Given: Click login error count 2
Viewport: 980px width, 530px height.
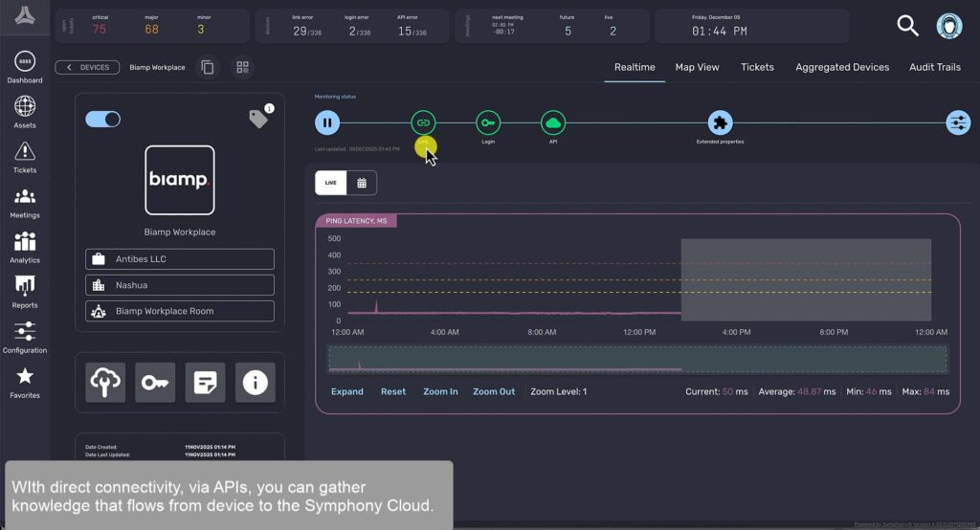Looking at the screenshot, I should point(352,31).
